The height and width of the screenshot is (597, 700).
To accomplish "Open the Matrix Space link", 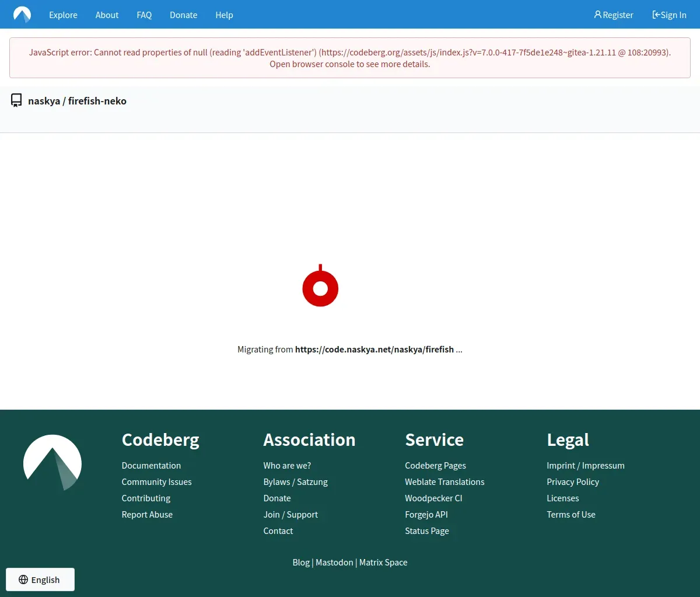I will point(383,563).
